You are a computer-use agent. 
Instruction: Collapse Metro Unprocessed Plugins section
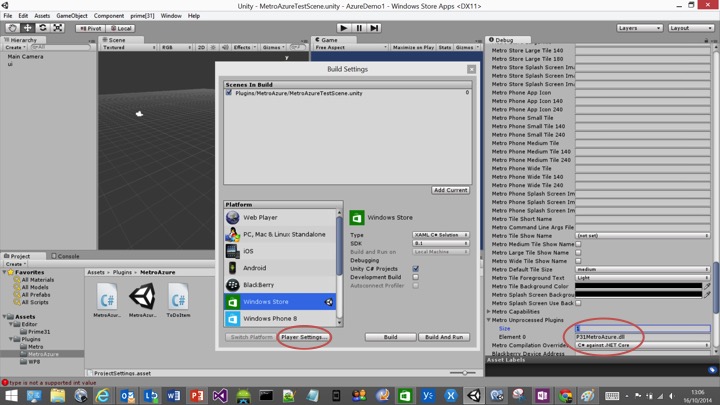(489, 320)
